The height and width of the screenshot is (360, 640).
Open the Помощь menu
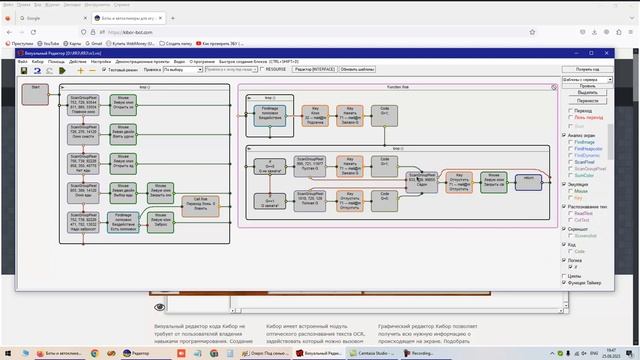click(x=56, y=62)
